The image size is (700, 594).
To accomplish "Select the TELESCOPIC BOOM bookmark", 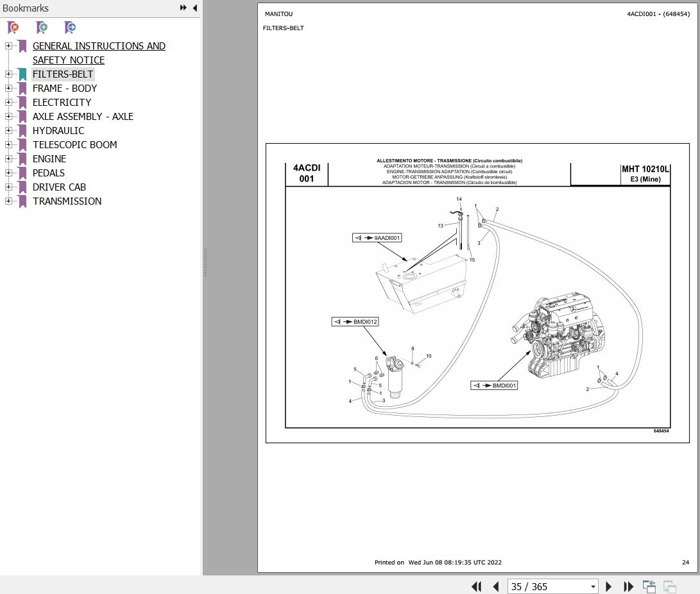I will [x=74, y=144].
